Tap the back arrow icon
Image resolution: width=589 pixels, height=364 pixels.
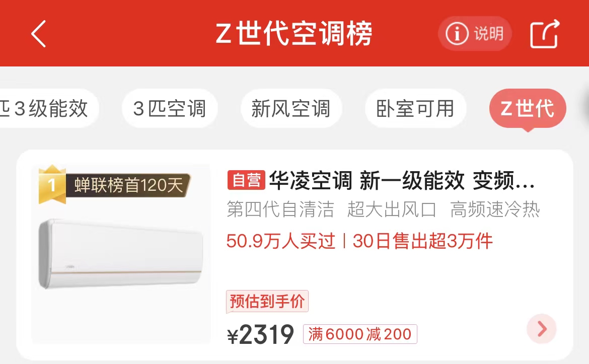click(x=38, y=34)
